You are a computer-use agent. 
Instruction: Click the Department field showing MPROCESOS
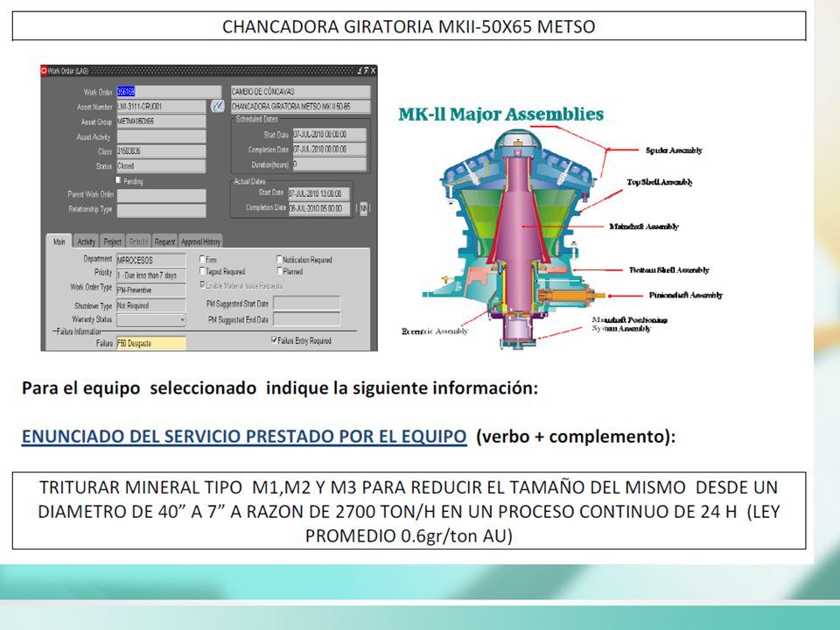coord(151,260)
